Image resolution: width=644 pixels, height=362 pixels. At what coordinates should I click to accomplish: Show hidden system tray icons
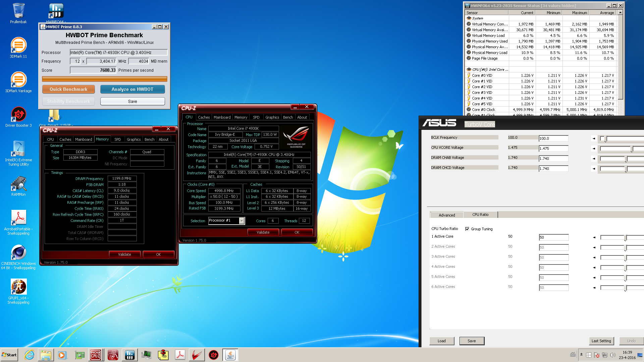click(581, 355)
